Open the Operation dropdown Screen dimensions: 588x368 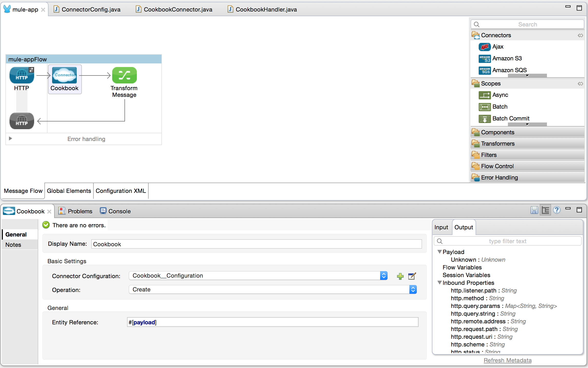point(413,290)
